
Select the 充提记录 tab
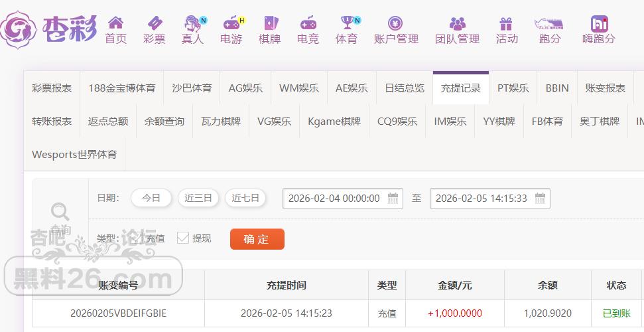[461, 88]
